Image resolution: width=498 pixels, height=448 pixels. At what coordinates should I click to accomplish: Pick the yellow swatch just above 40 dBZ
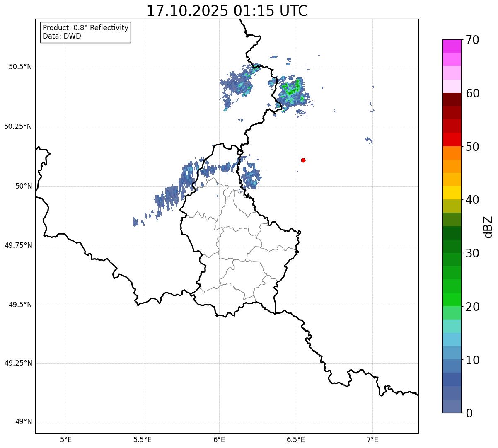pos(452,193)
